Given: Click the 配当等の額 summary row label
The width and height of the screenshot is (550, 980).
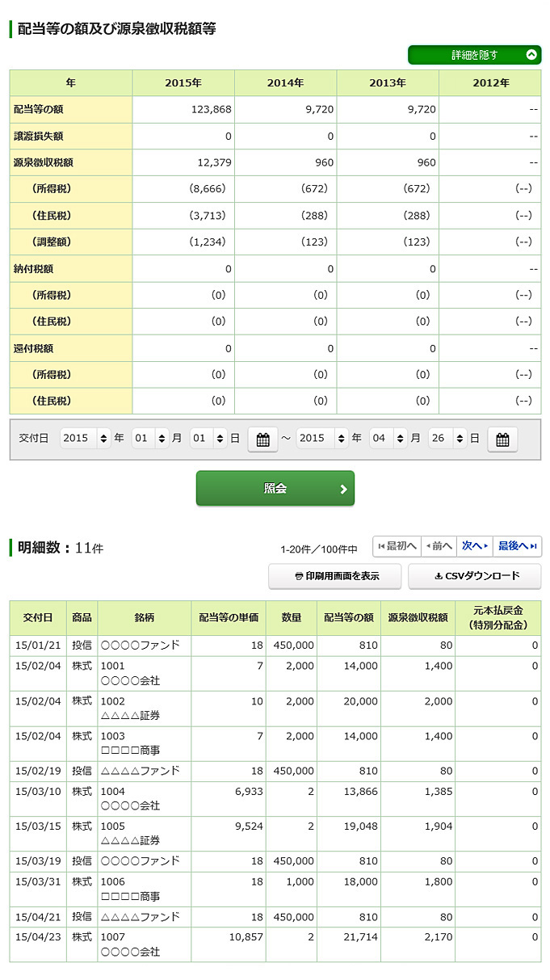Looking at the screenshot, I should point(71,110).
